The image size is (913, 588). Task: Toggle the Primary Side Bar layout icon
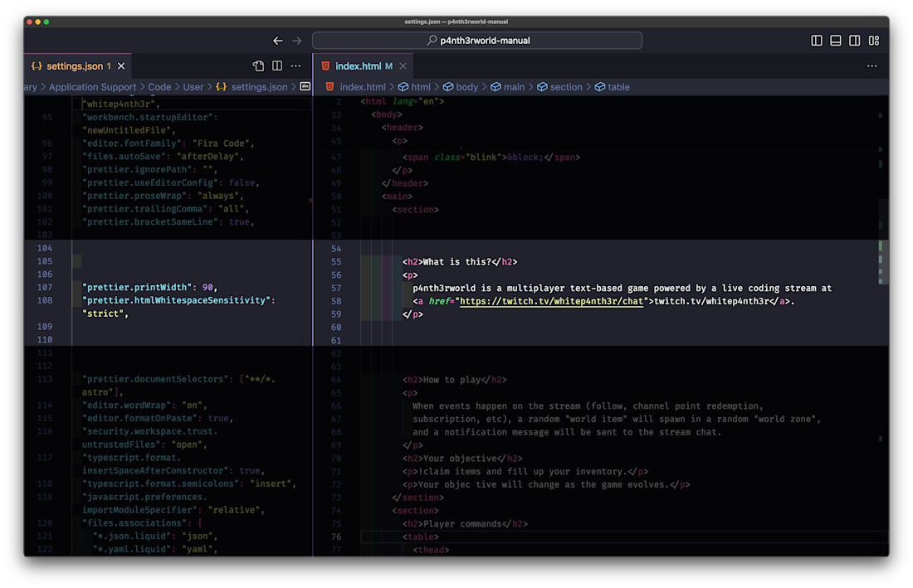[x=817, y=41]
